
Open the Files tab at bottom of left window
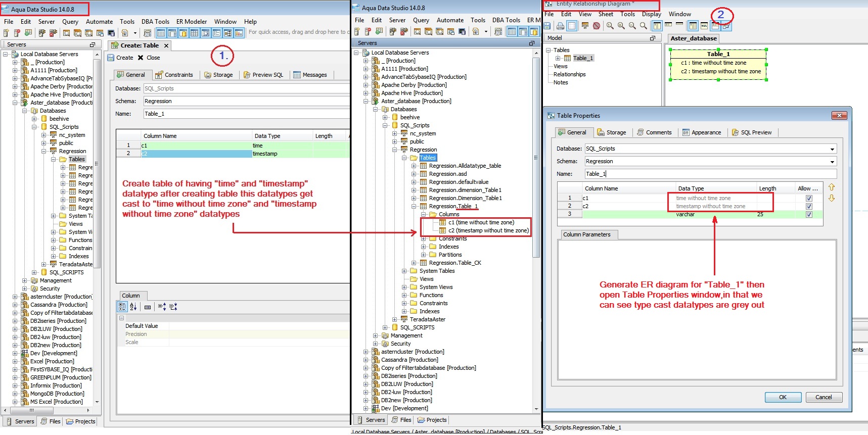coord(50,421)
